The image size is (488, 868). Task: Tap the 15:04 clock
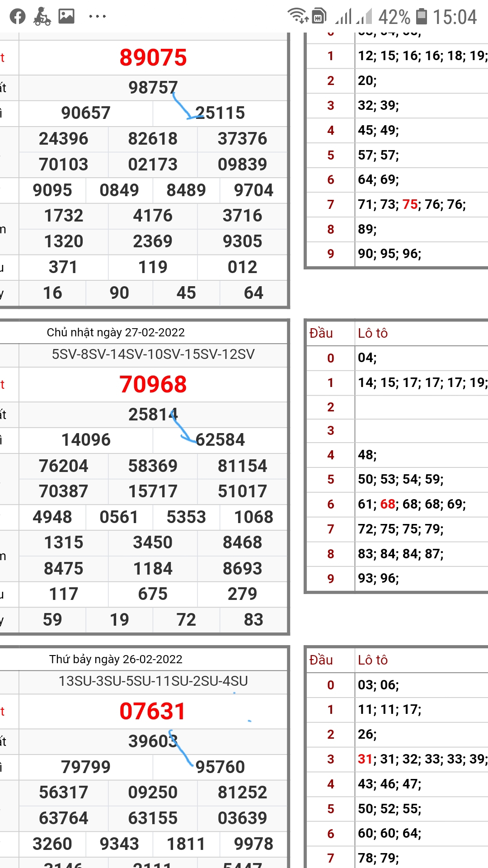tap(455, 17)
